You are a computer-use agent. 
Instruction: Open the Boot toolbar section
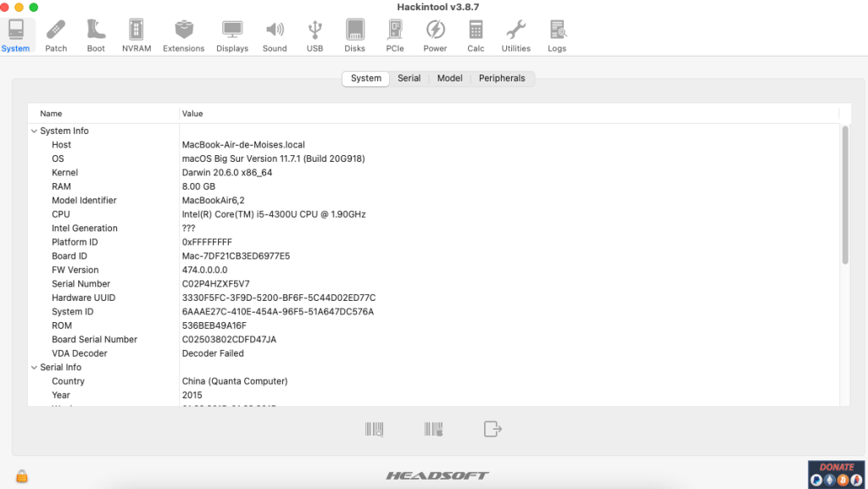pyautogui.click(x=96, y=36)
